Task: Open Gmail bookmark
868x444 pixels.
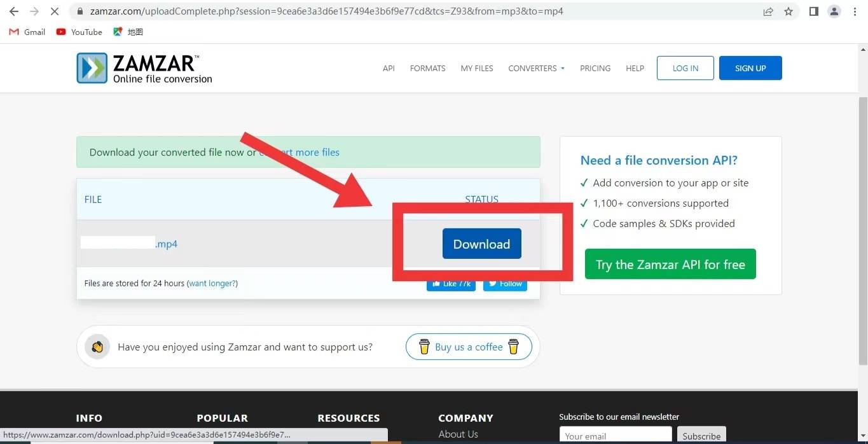Action: pyautogui.click(x=27, y=32)
